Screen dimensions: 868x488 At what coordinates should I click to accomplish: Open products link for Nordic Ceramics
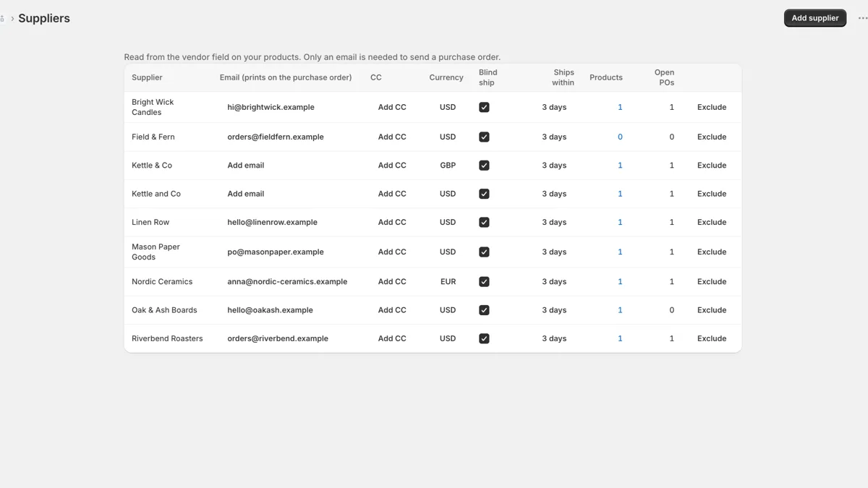pyautogui.click(x=620, y=282)
